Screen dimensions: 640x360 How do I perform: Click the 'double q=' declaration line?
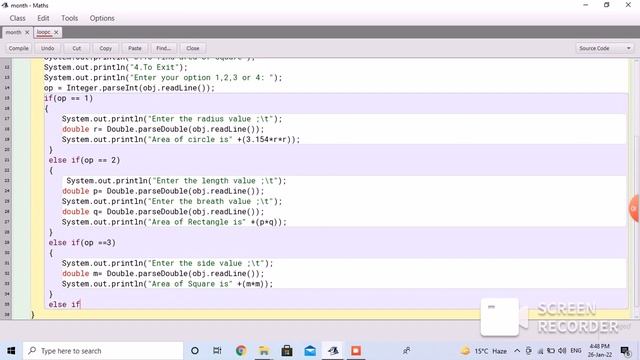pyautogui.click(x=163, y=211)
